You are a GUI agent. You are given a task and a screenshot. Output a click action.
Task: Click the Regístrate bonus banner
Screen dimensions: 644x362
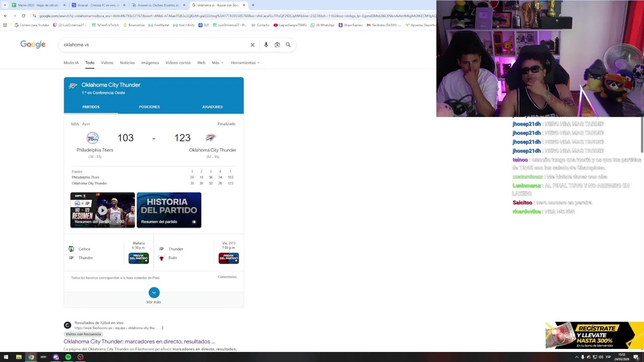pyautogui.click(x=595, y=335)
